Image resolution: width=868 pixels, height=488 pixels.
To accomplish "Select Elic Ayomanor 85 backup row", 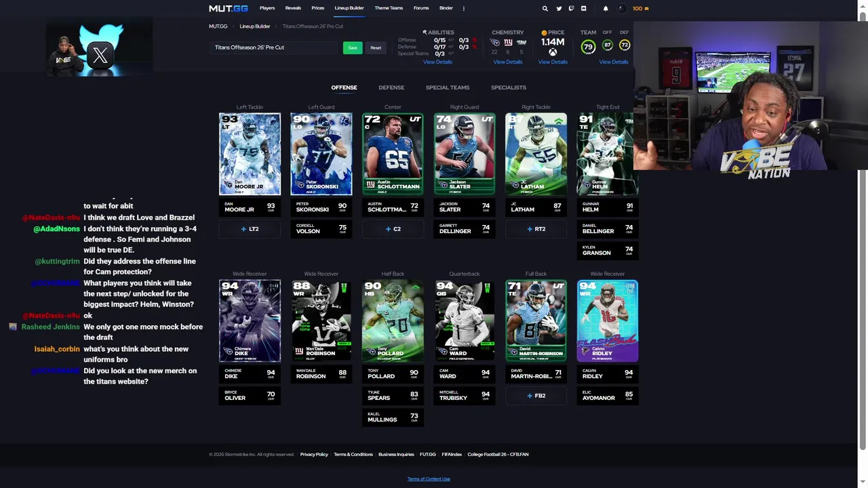I will click(x=608, y=396).
